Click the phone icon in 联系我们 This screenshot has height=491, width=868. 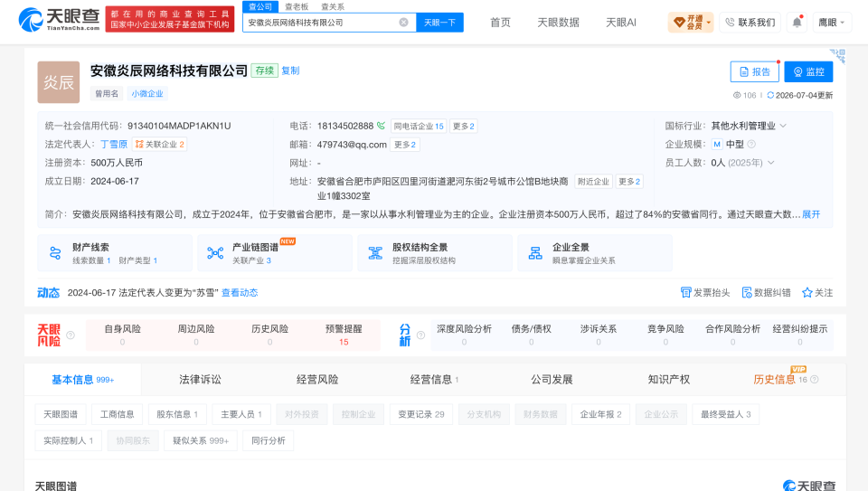pyautogui.click(x=731, y=22)
